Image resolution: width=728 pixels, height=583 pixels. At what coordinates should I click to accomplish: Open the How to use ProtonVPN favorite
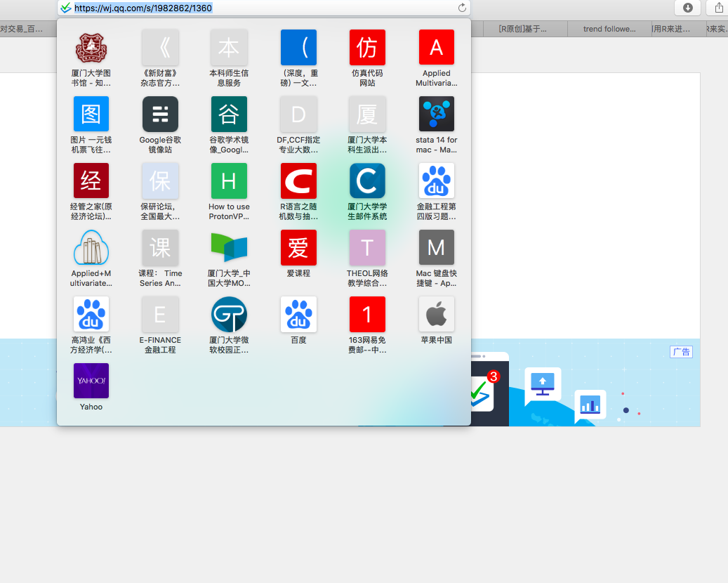coord(229,191)
